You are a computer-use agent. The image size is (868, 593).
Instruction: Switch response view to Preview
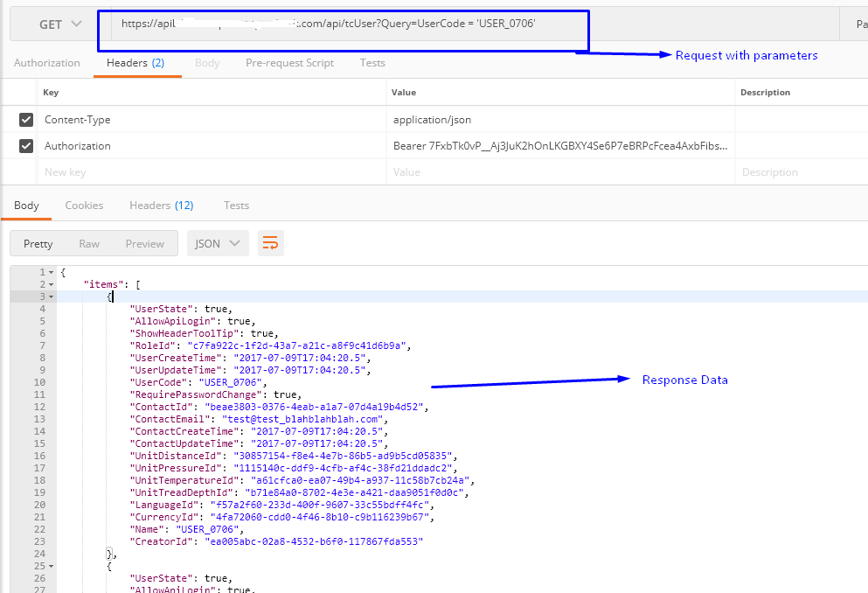tap(145, 244)
